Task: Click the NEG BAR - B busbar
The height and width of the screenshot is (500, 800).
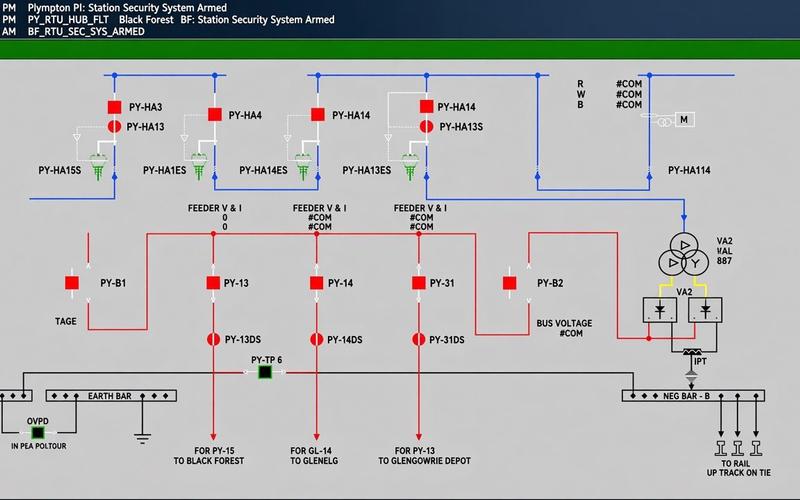Action: tap(693, 395)
